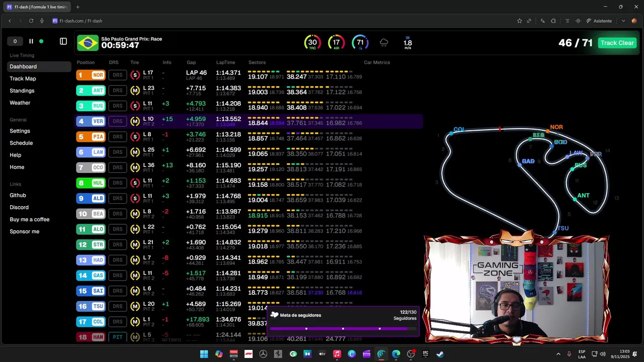Viewport: 644px width, 362px height.
Task: Click the DRS indicator in RUS row
Action: tap(118, 106)
